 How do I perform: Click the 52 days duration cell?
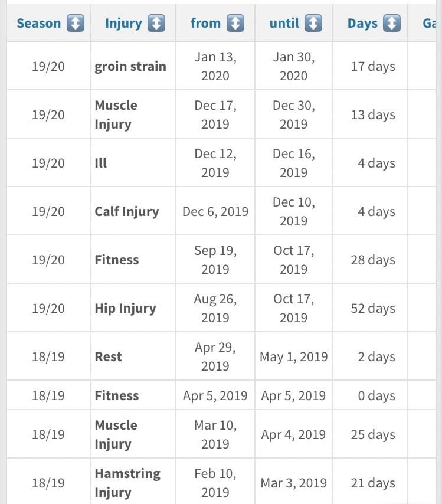pyautogui.click(x=373, y=308)
